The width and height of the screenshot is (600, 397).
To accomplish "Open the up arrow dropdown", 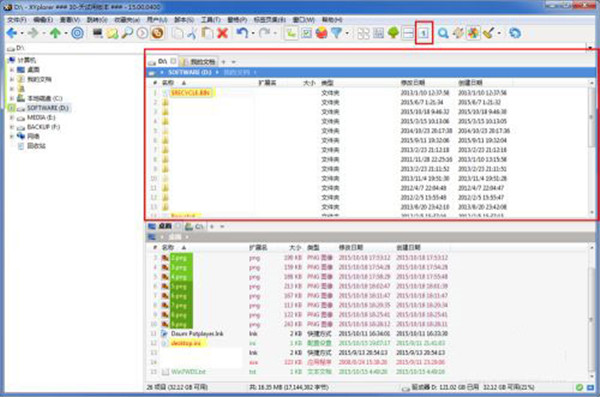I will pos(66,33).
